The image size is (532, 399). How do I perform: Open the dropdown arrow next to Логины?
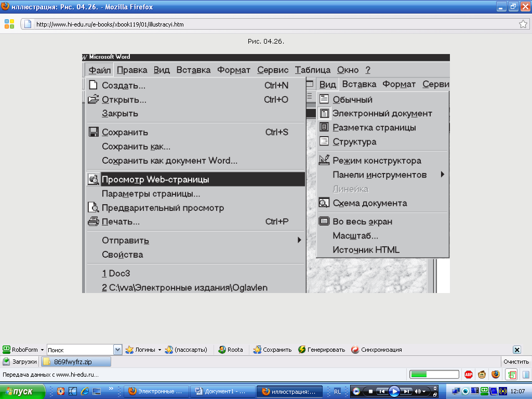pos(159,350)
